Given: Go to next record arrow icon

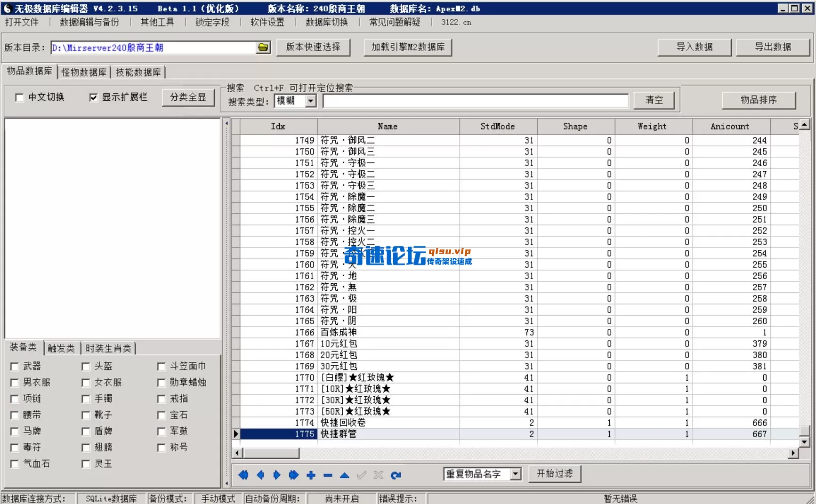Looking at the screenshot, I should (x=277, y=475).
